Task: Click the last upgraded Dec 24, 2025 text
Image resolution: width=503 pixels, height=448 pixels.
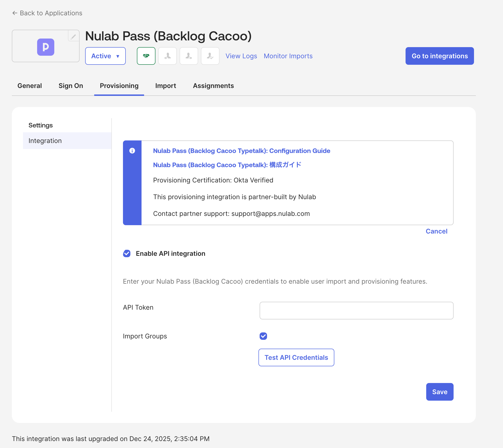Action: tap(111, 439)
